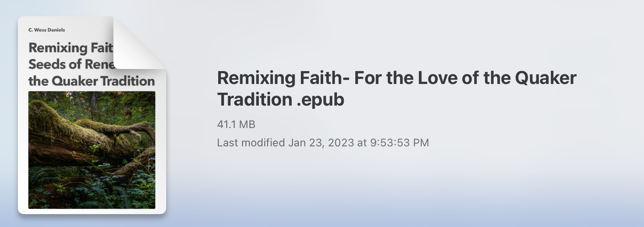Click the word "Tradition" on second heading line
The image size is (644, 227).
[254, 99]
